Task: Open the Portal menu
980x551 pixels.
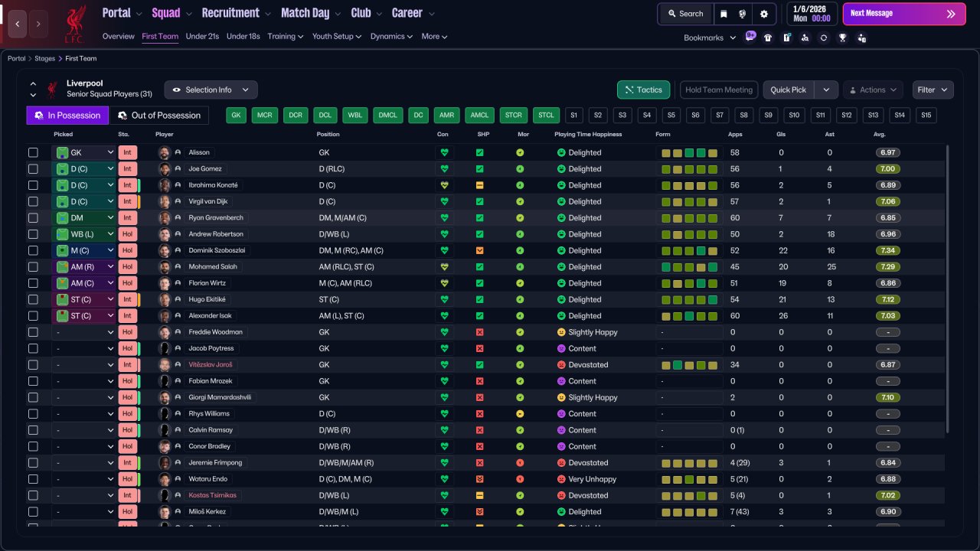Action: [122, 13]
